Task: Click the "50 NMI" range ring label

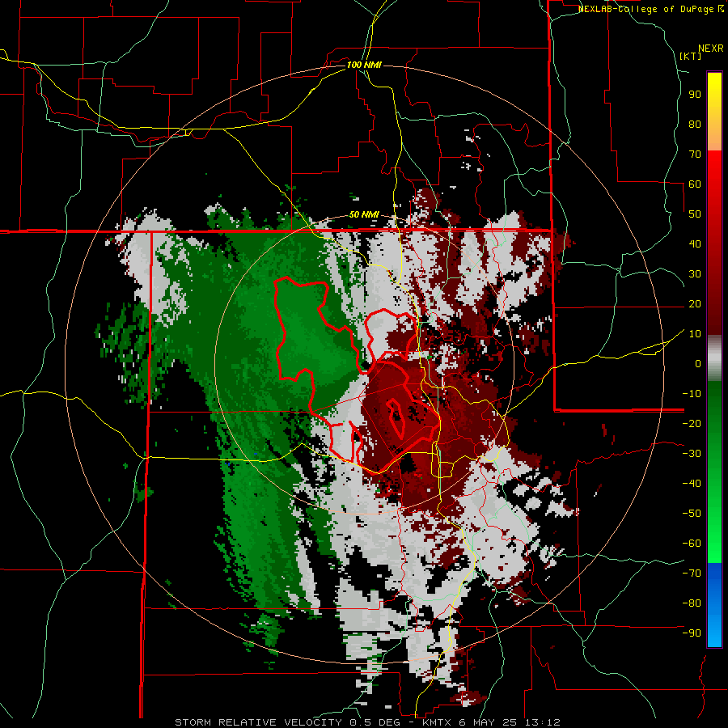Action: point(364,215)
